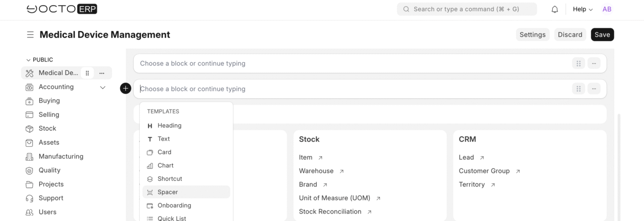
Task: Expand the Accounting sidebar chevron
Action: point(103,87)
